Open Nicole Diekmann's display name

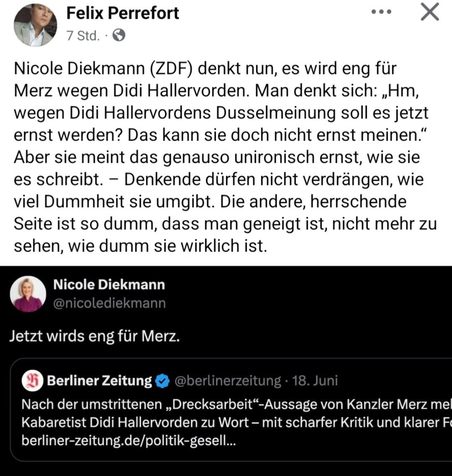coord(109,285)
